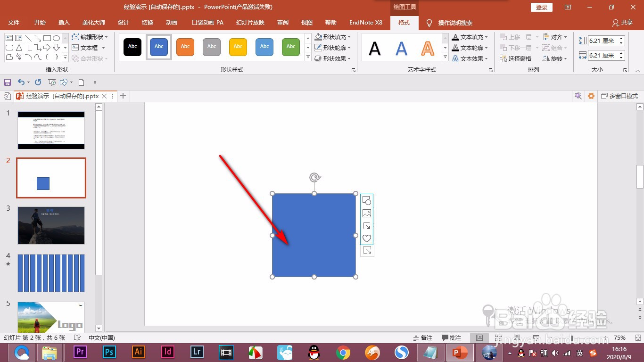The image size is (644, 362).
Task: Switch to normal view in status bar
Action: pos(479,338)
